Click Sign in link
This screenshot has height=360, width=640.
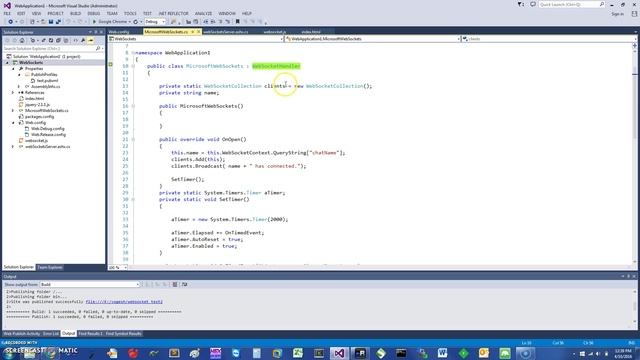617,14
